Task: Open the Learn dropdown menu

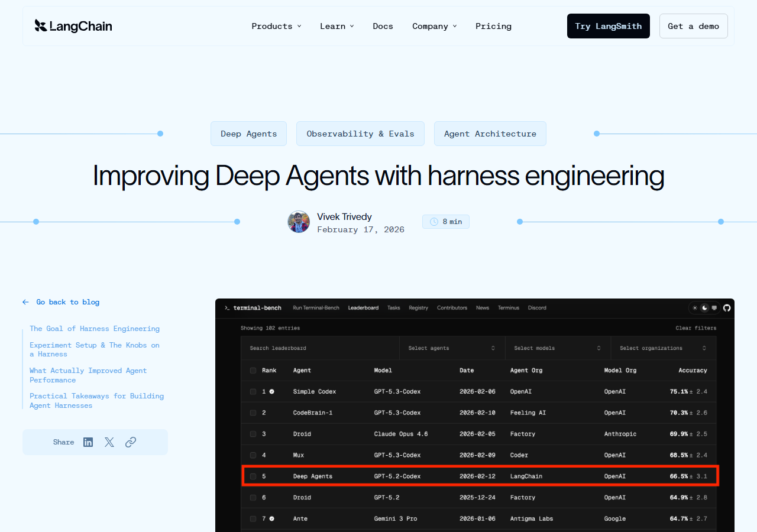Action: pyautogui.click(x=337, y=26)
